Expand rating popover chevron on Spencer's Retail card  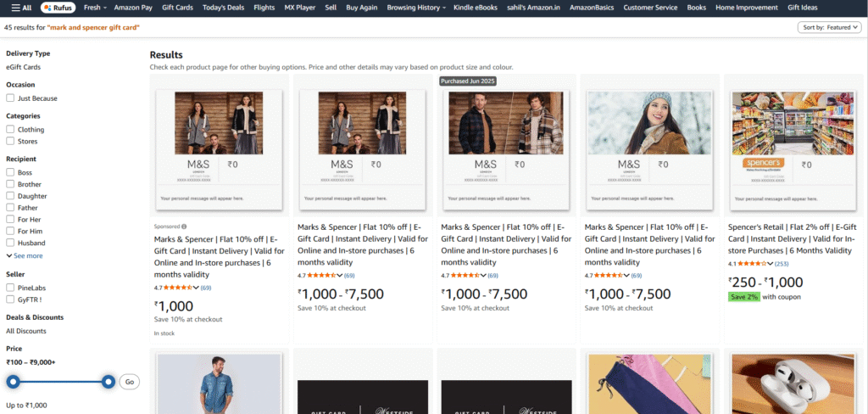point(771,264)
